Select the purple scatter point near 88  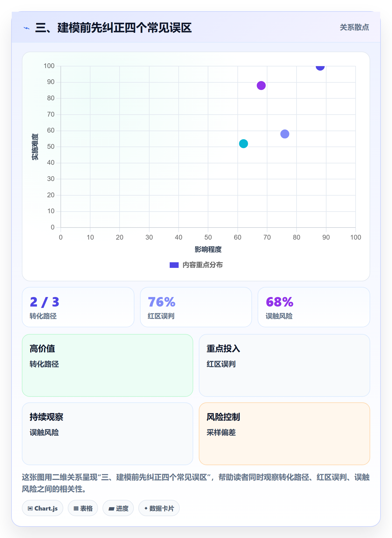click(x=261, y=85)
